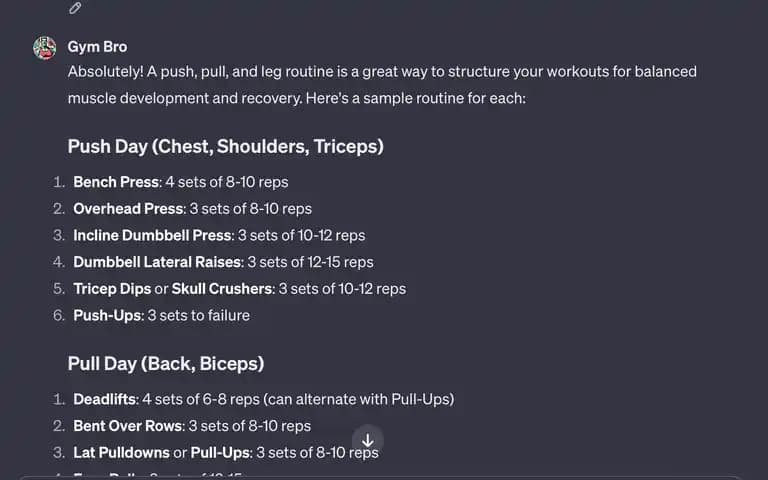
Task: Click the intro sentence starting with Absolutely
Action: 382,85
